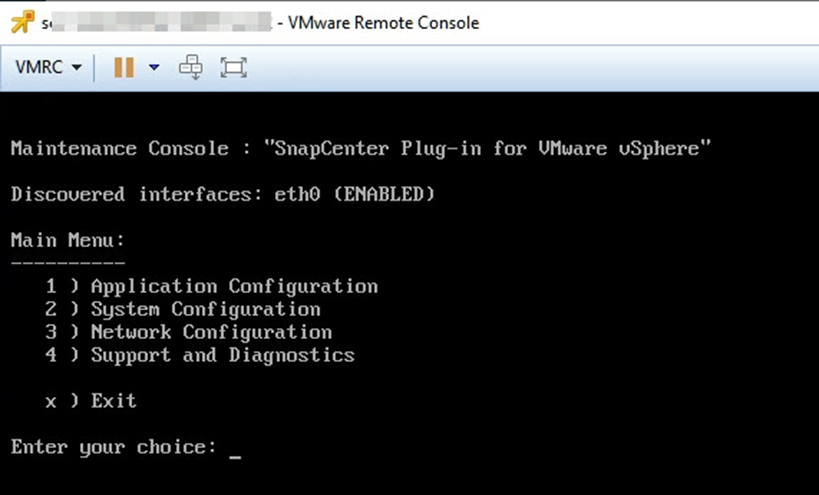Open the VMRC dropdown menu
This screenshot has width=819, height=495.
(48, 68)
